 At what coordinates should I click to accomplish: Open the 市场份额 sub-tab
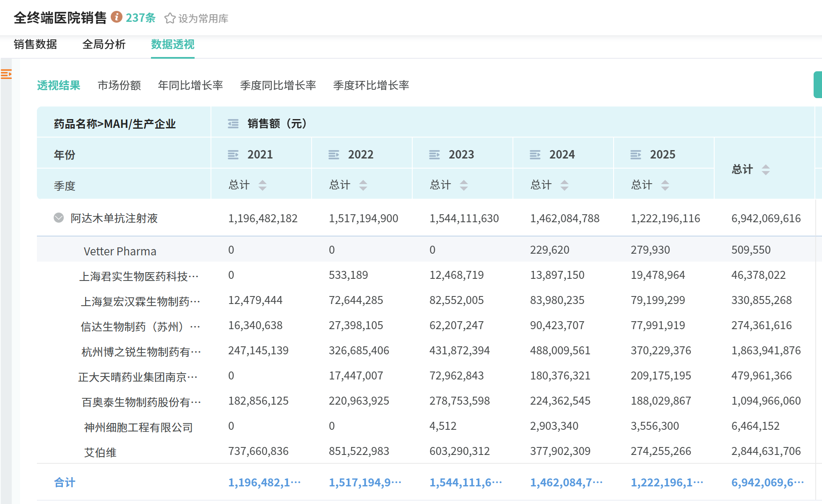[119, 86]
